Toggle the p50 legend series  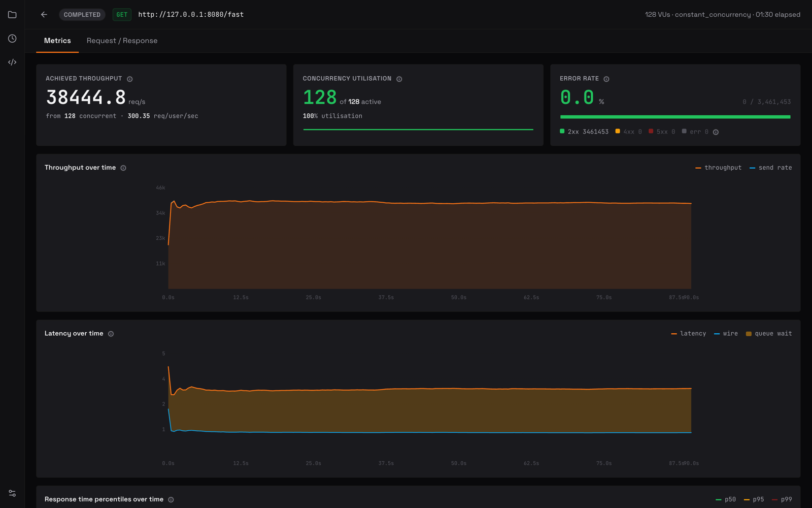[726, 499]
